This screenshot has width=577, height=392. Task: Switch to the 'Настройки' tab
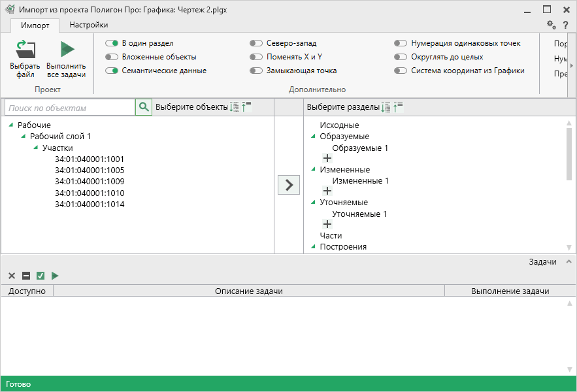pos(89,25)
